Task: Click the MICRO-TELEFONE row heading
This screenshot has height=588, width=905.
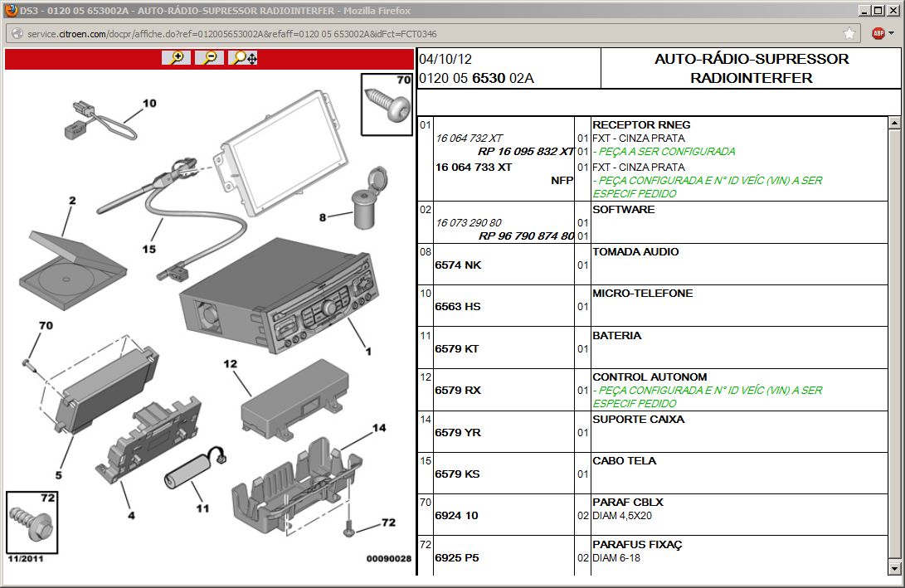Action: tap(642, 294)
